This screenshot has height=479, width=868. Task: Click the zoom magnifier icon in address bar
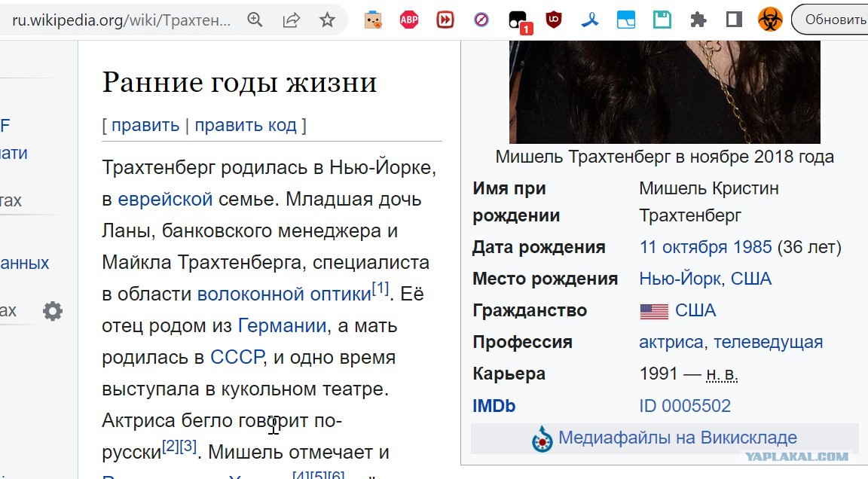(255, 20)
